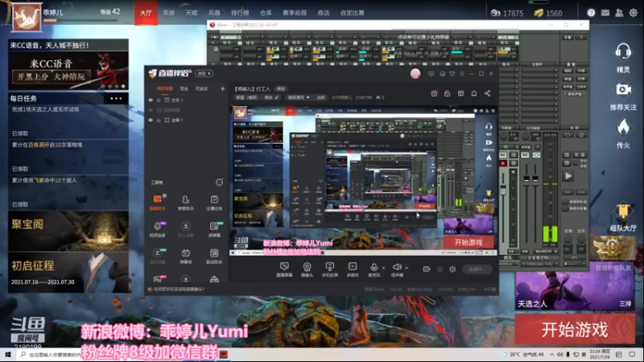Click the bell notification icon above the preview

(474, 93)
